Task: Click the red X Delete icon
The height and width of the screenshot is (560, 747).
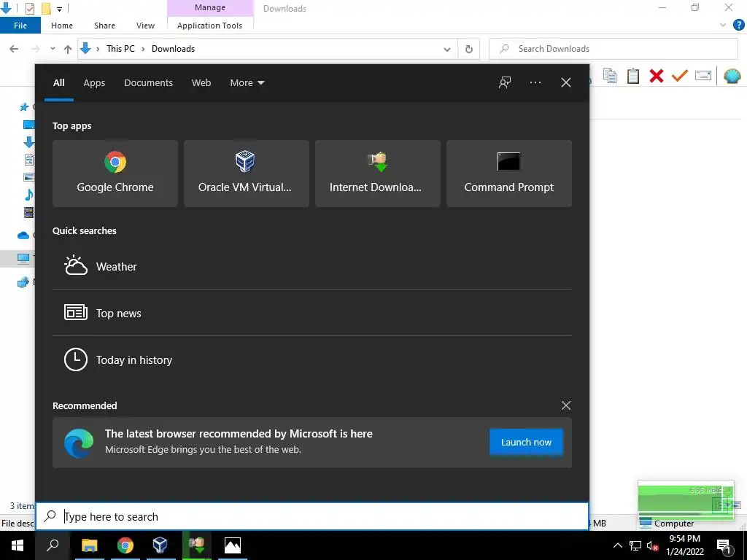Action: tap(657, 76)
